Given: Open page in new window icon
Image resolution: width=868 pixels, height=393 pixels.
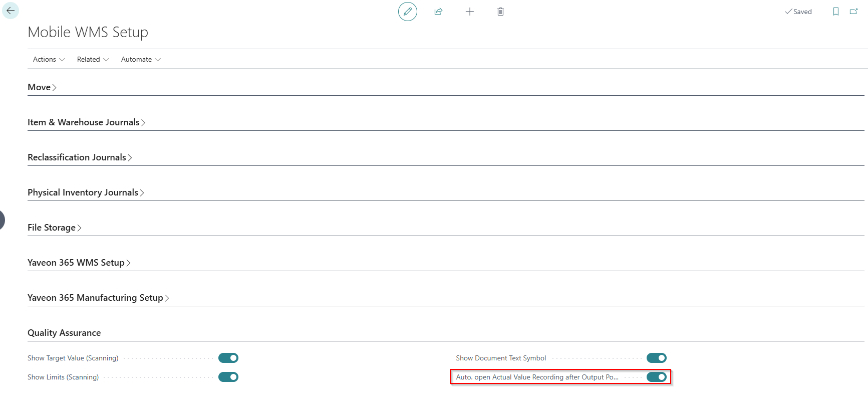Looking at the screenshot, I should pyautogui.click(x=854, y=12).
